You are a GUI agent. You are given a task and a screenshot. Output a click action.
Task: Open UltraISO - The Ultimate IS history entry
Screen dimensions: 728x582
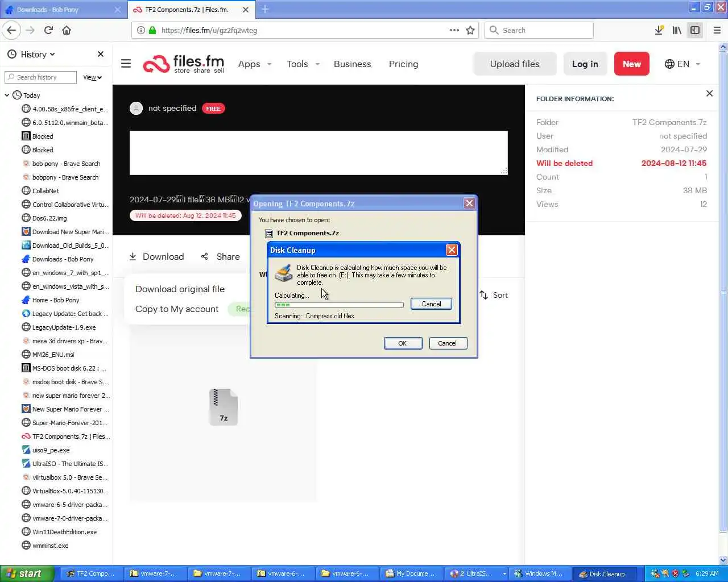[65, 464]
